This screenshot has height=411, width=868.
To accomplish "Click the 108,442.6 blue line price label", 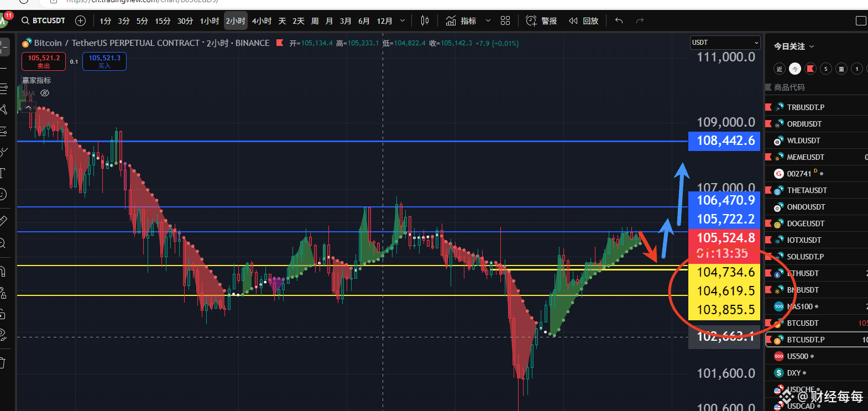I will pyautogui.click(x=724, y=141).
